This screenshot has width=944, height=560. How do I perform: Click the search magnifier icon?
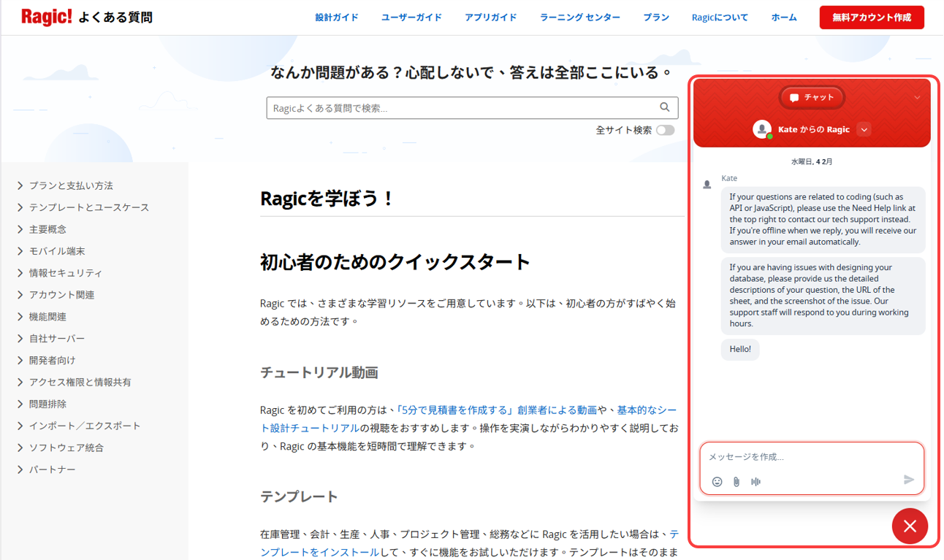click(664, 107)
